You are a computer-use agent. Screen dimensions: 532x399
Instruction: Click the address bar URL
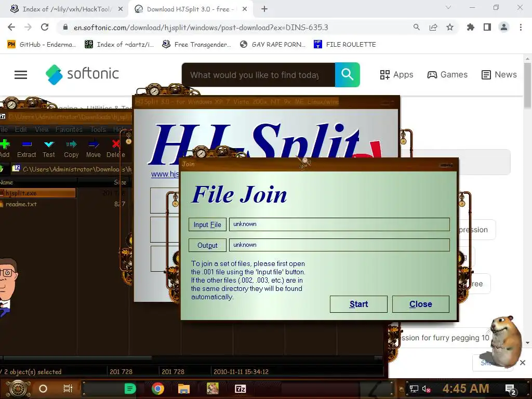(x=201, y=28)
